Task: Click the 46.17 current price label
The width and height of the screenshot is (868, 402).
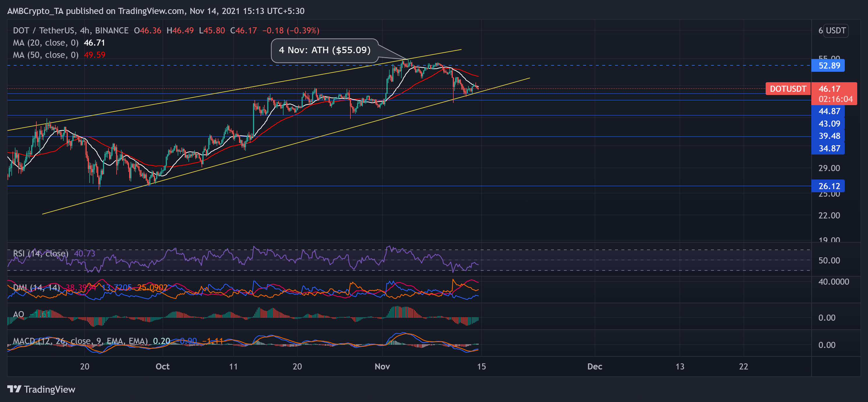Action: [829, 89]
